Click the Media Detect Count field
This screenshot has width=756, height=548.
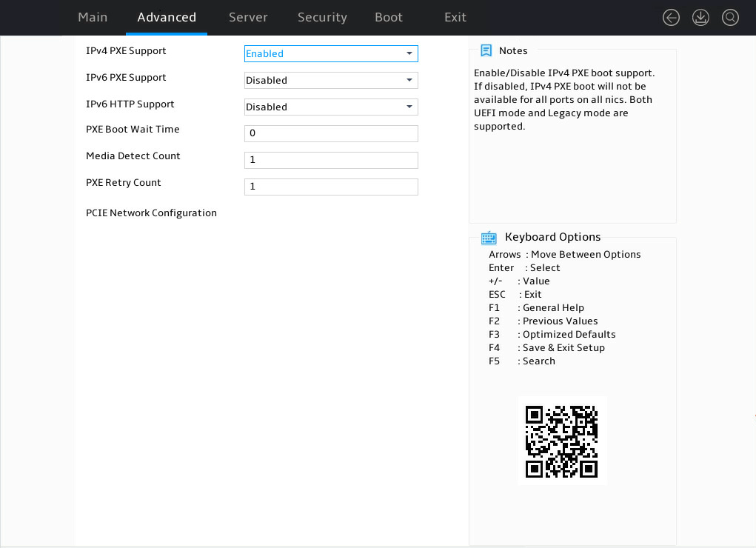(x=331, y=160)
